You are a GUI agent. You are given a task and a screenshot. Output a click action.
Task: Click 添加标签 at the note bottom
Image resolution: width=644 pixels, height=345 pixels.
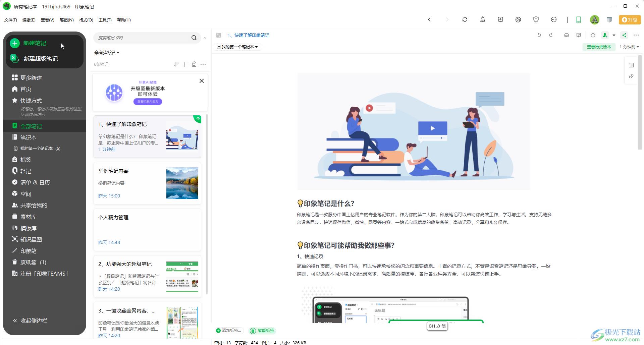229,331
